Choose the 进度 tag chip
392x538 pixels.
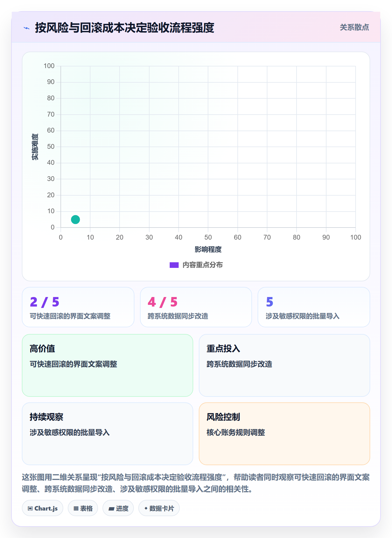pos(118,508)
